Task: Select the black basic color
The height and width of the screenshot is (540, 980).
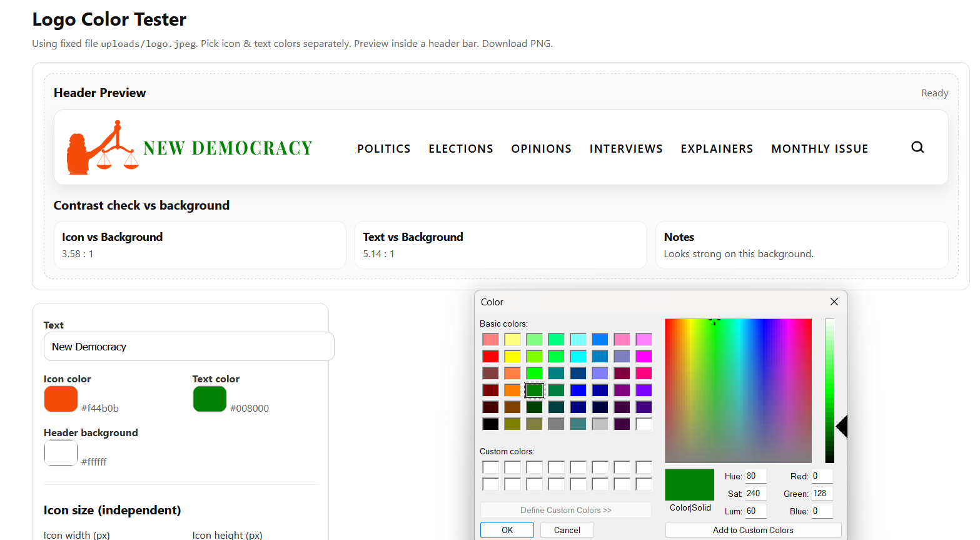Action: [491, 424]
